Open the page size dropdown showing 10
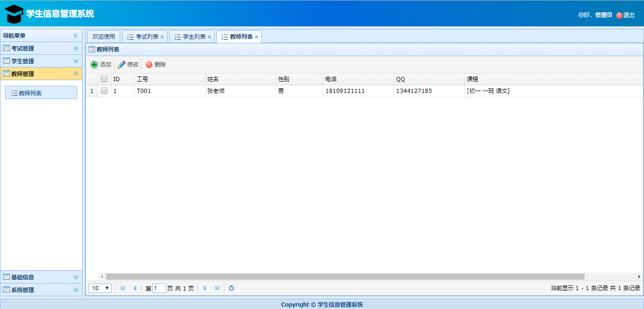644x309 pixels. pos(100,288)
